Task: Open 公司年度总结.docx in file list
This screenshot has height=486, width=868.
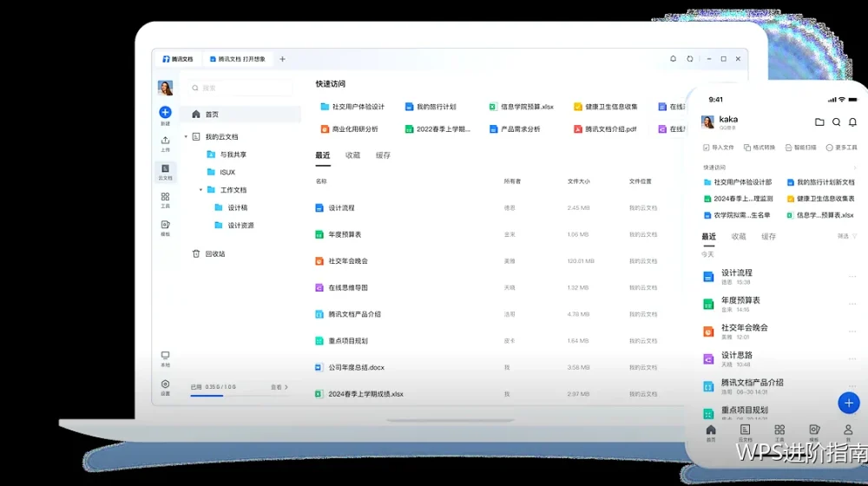Action: pyautogui.click(x=350, y=368)
